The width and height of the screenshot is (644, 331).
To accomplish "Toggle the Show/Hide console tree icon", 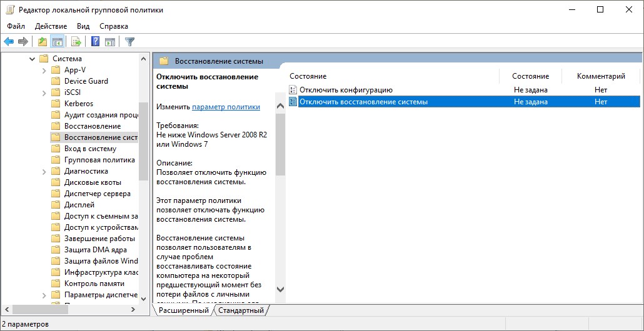I will [x=57, y=42].
